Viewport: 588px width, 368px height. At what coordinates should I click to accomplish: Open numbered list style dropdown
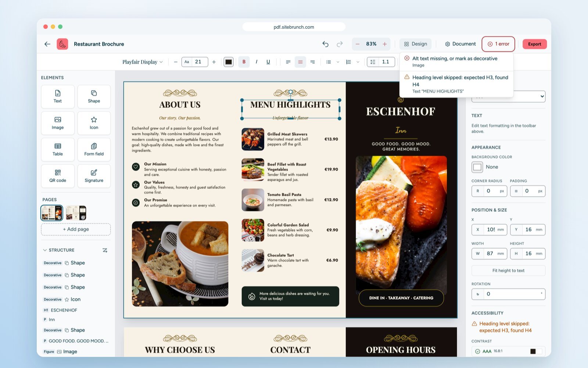click(x=358, y=62)
